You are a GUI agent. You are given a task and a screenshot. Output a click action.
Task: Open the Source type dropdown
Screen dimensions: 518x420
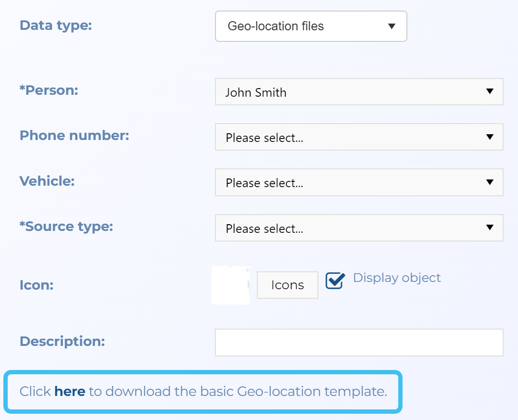(358, 228)
